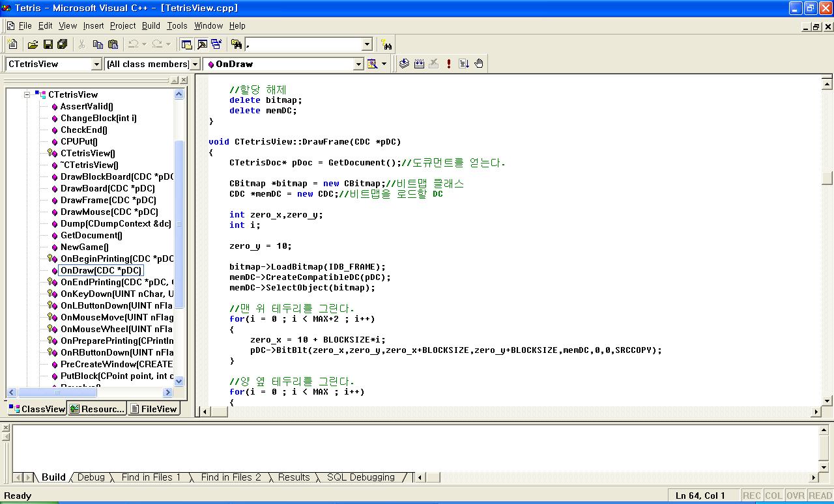Viewport: 834px width, 504px height.
Task: Open the File menu
Action: click(25, 26)
